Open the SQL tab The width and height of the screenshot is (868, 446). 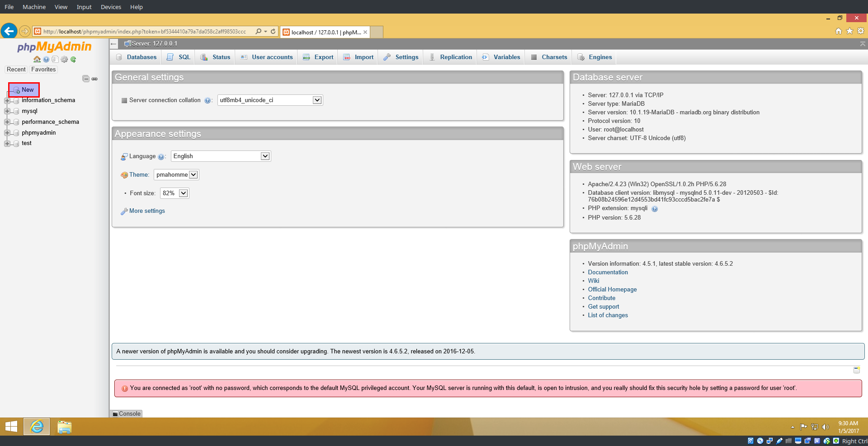pyautogui.click(x=179, y=57)
